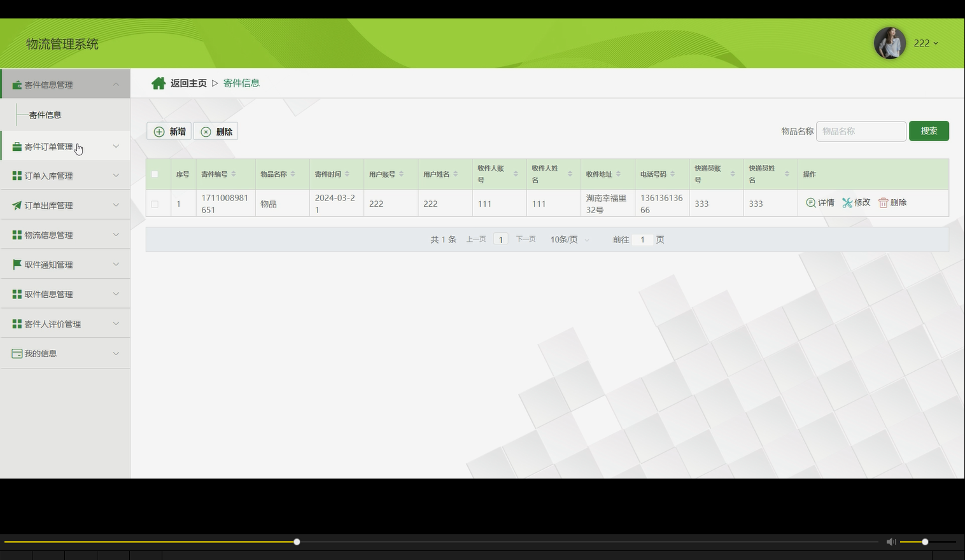Click the user avatar picture
This screenshot has height=560, width=965.
[x=890, y=43]
